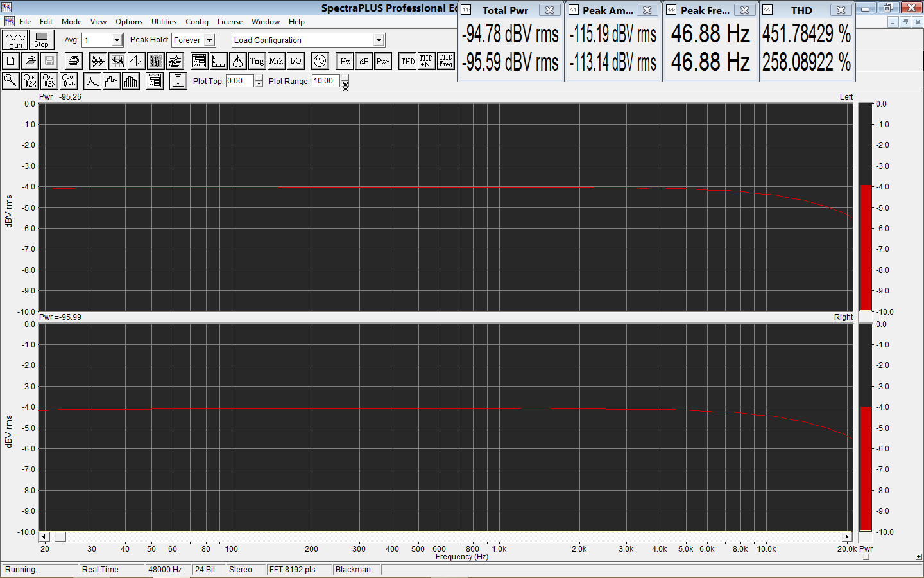Image resolution: width=924 pixels, height=578 pixels.
Task: Open file using the folder icon
Action: [30, 61]
